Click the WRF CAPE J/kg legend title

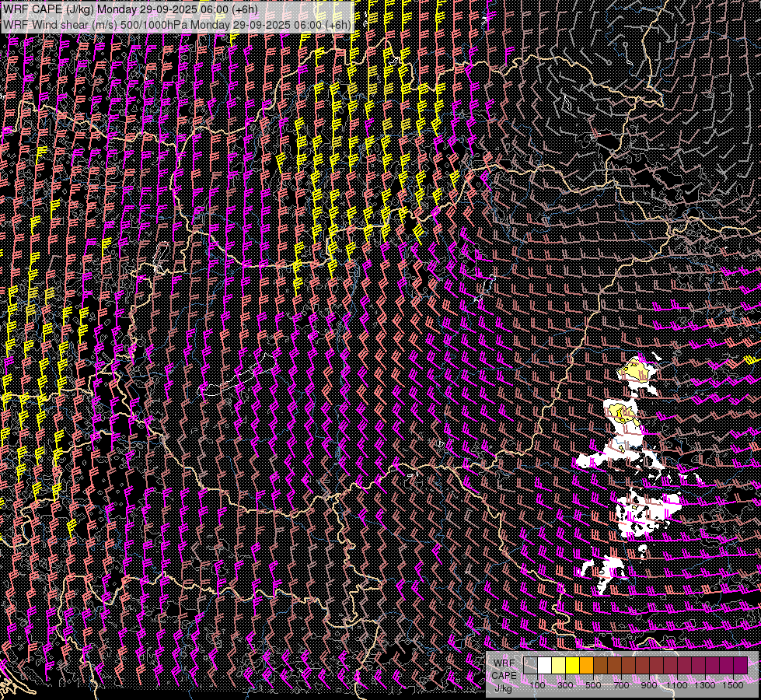(x=504, y=675)
